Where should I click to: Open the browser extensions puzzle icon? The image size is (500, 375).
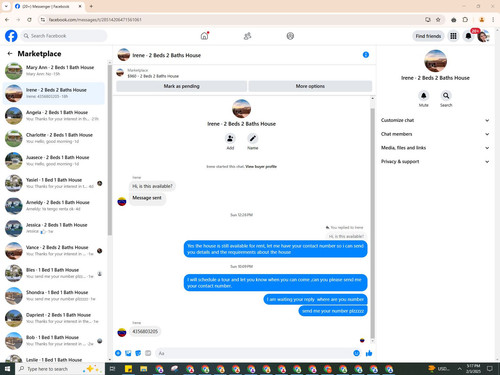tap(465, 20)
